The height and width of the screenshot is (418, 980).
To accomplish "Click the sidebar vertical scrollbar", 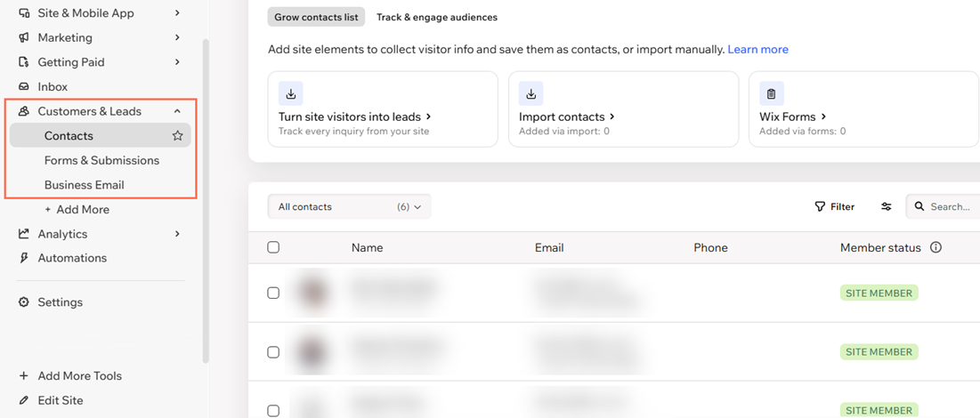I will tap(206, 200).
